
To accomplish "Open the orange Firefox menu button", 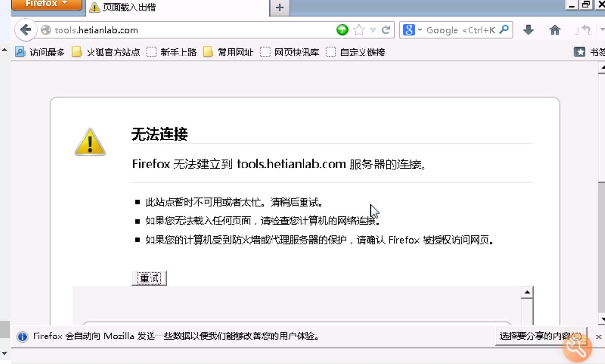I will [x=46, y=4].
